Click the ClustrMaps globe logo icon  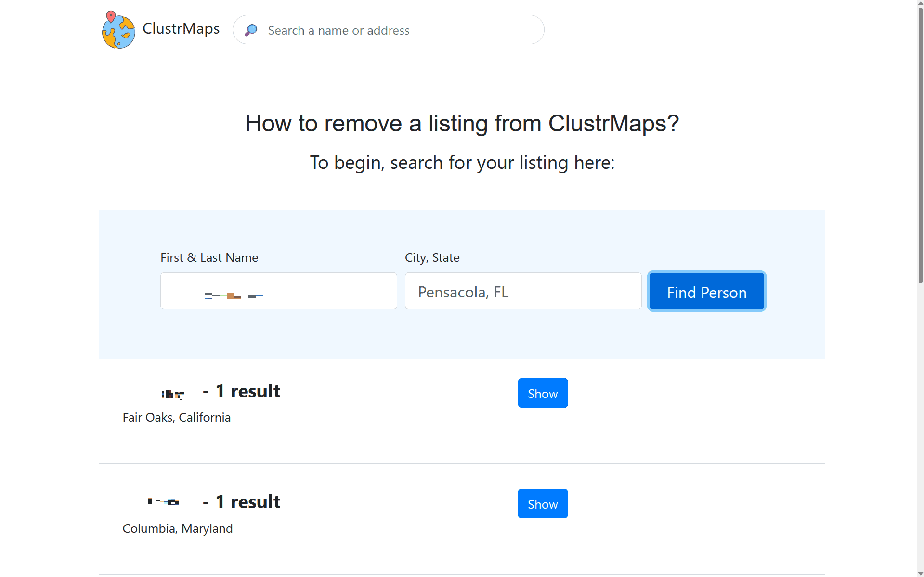tap(117, 29)
